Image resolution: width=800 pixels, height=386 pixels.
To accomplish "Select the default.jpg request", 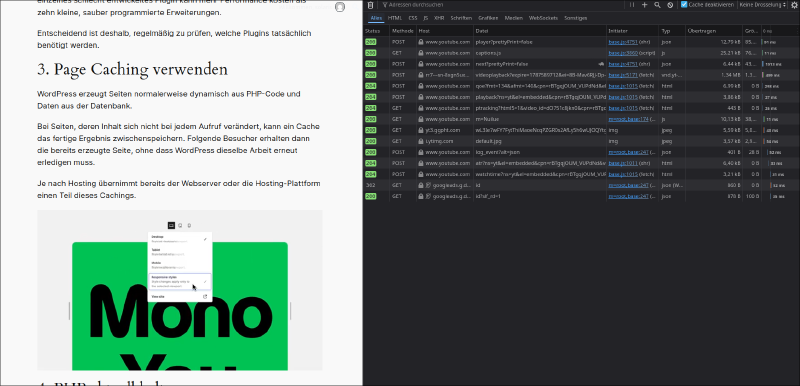I will [582, 141].
